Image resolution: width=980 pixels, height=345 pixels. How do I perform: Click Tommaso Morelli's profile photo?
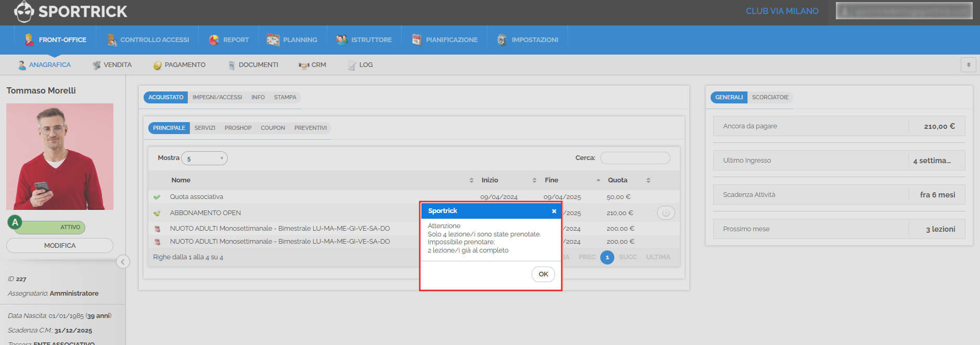pos(60,156)
